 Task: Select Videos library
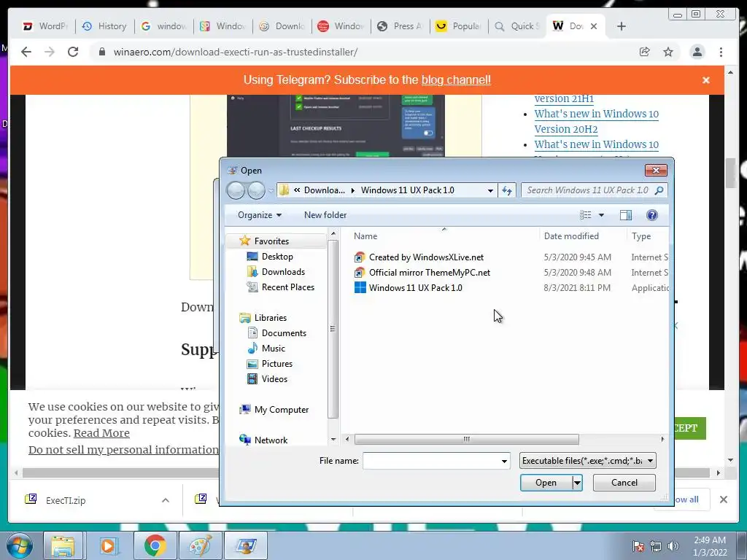click(274, 379)
